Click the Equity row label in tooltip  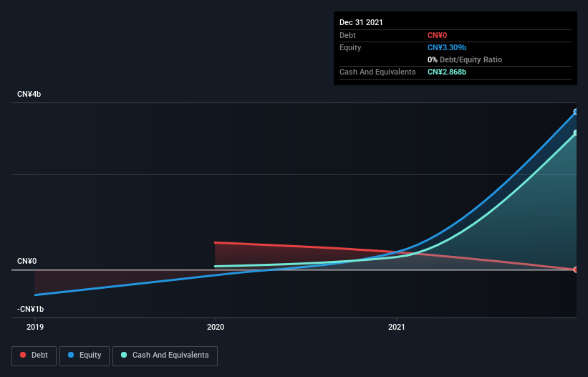350,47
